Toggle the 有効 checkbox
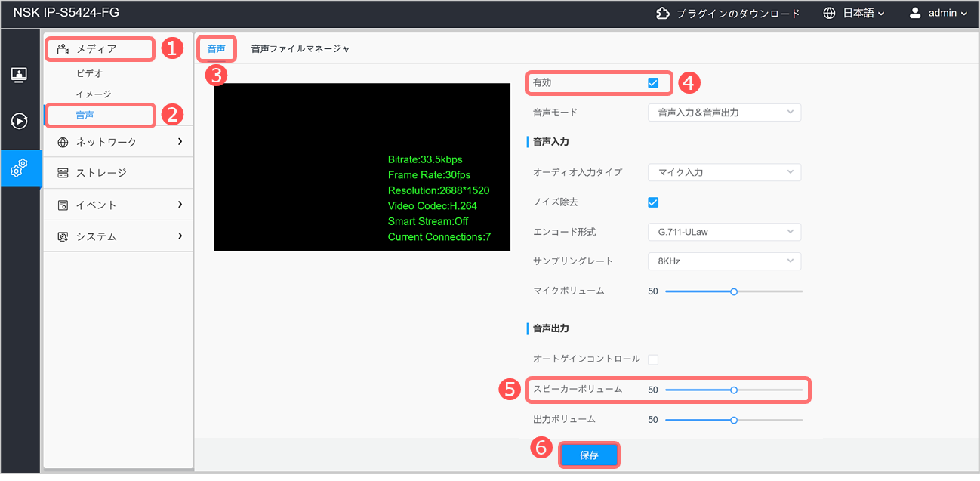Viewport: 980px width, 481px height. [653, 82]
